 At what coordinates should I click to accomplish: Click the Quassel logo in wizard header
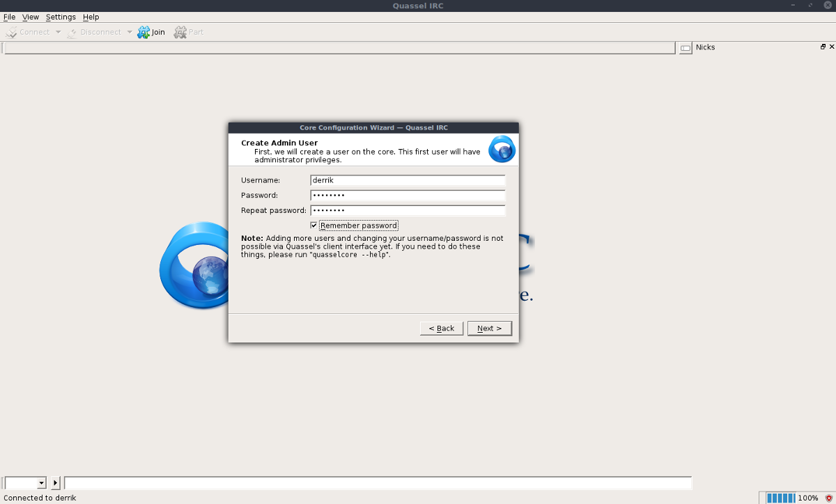pos(502,149)
